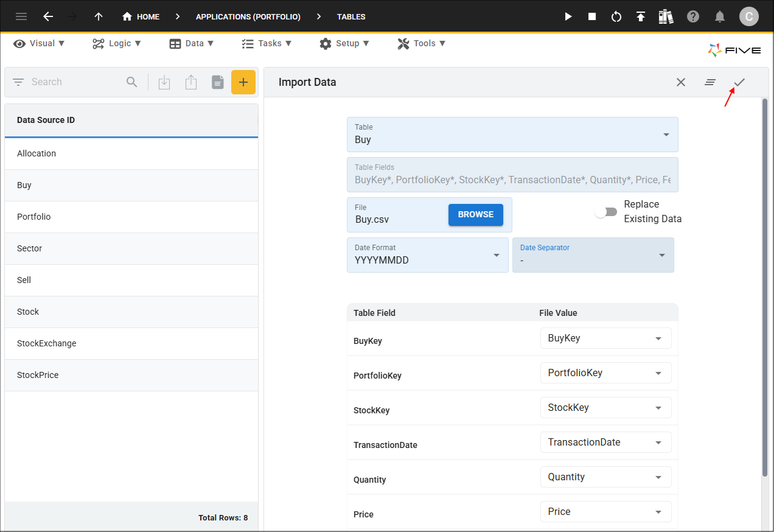Select the Buy table row
Viewport: 774px width, 532px height.
point(131,185)
